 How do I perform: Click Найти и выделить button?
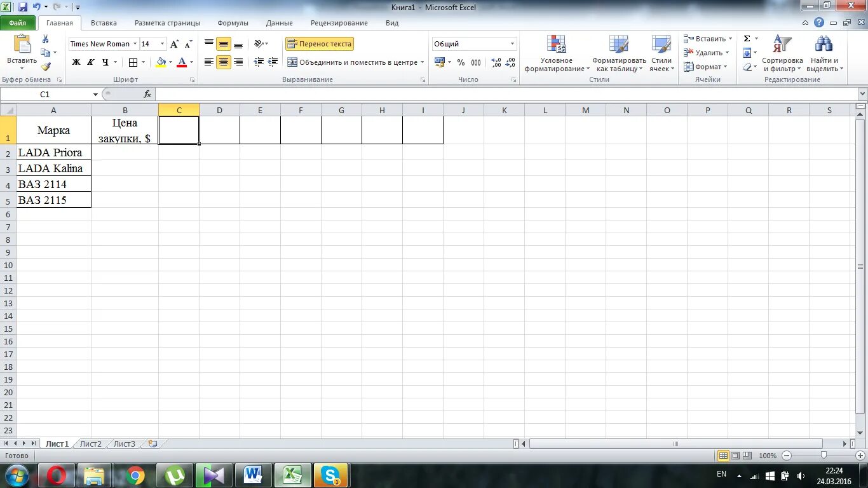tap(824, 53)
